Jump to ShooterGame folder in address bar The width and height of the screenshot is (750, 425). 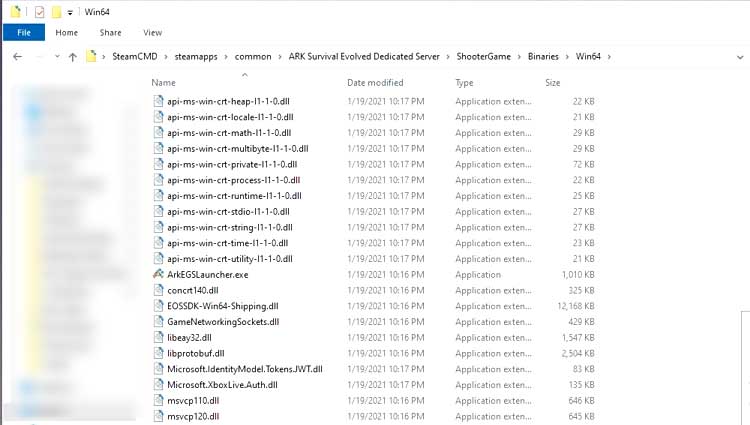484,56
